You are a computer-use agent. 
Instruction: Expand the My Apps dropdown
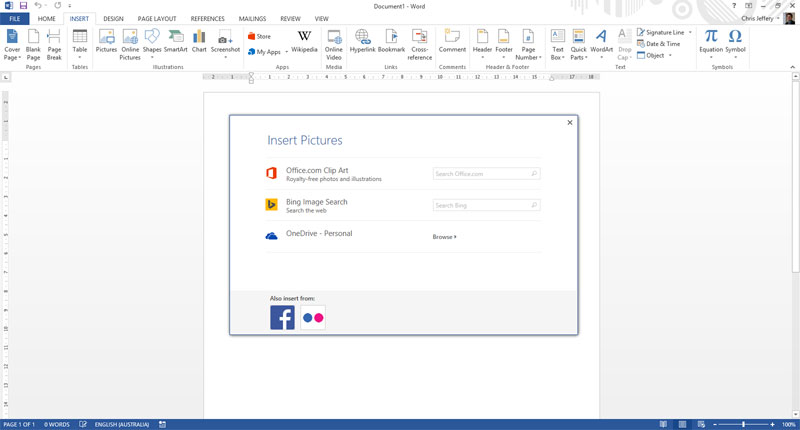pos(287,52)
